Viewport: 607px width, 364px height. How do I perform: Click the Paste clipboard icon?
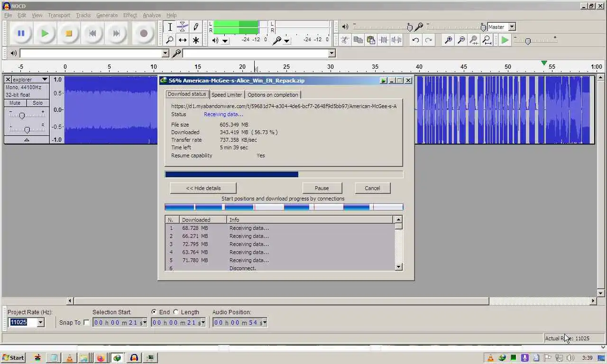click(x=371, y=40)
